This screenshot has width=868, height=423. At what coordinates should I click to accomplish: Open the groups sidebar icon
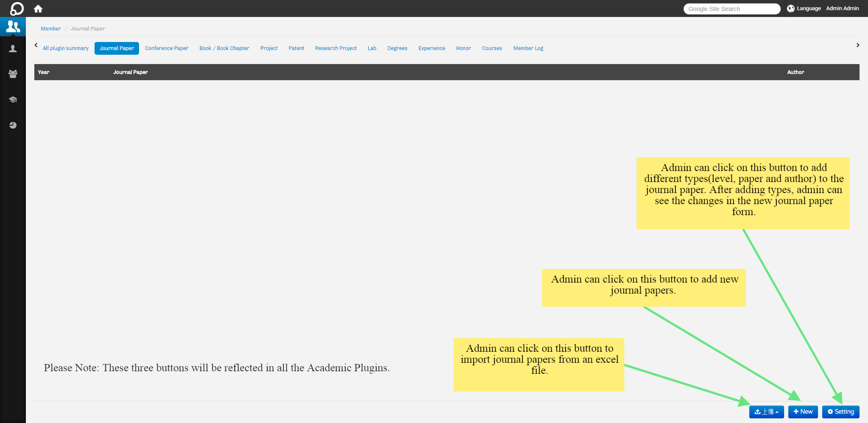[13, 74]
